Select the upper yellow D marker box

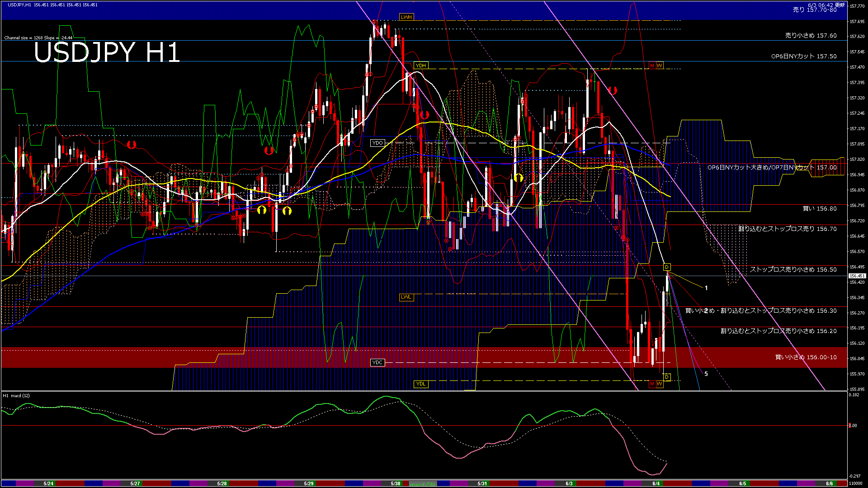(x=667, y=267)
